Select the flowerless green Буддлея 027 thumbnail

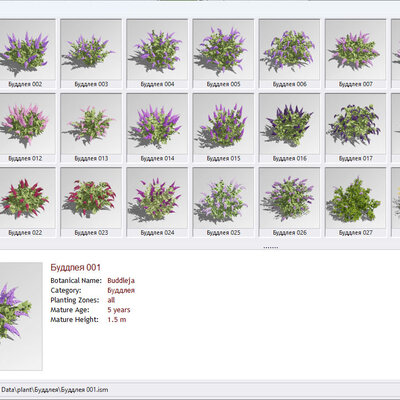click(355, 202)
